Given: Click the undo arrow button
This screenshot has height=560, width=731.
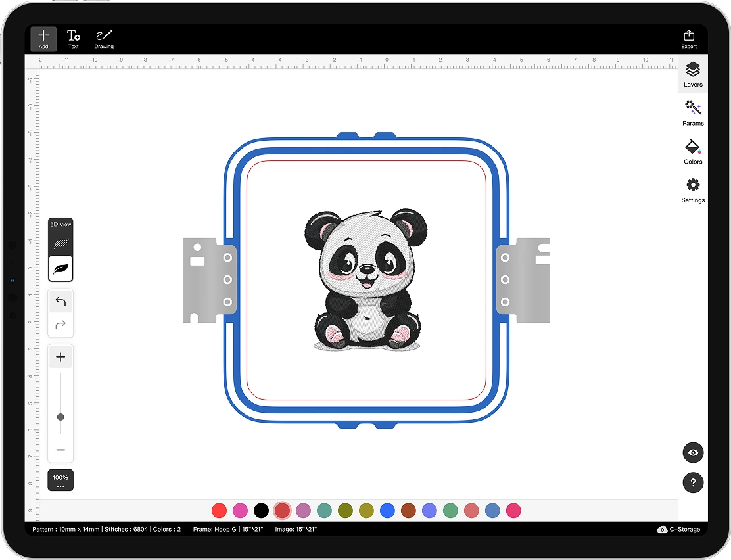Looking at the screenshot, I should pos(60,302).
